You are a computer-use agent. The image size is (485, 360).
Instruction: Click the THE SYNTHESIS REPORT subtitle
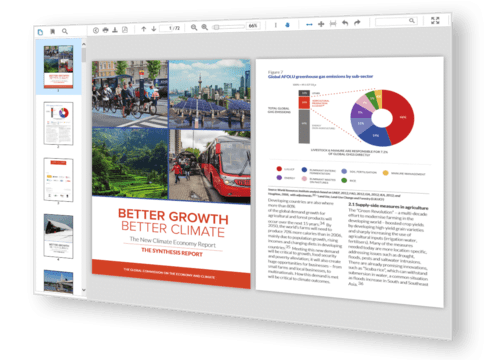(172, 252)
